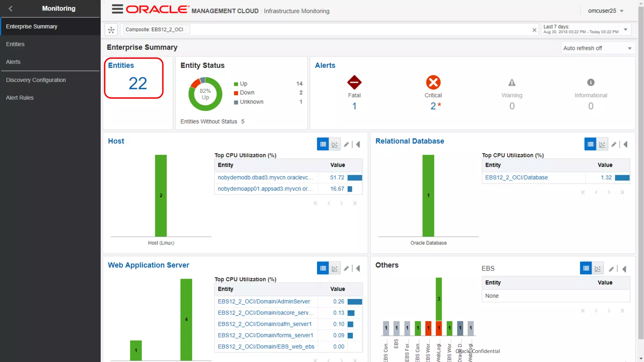
Task: Open EBS12_2_OCI/Domain/oacore_serv link
Action: pos(265,313)
